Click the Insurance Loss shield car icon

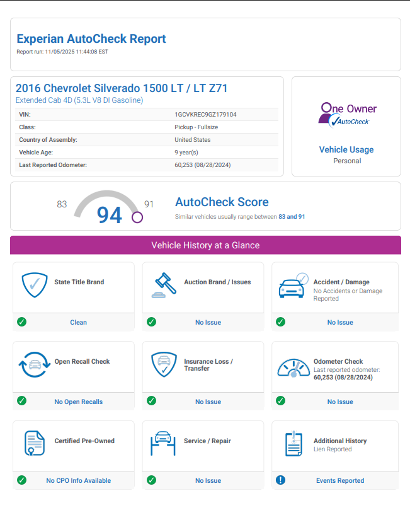click(x=164, y=364)
